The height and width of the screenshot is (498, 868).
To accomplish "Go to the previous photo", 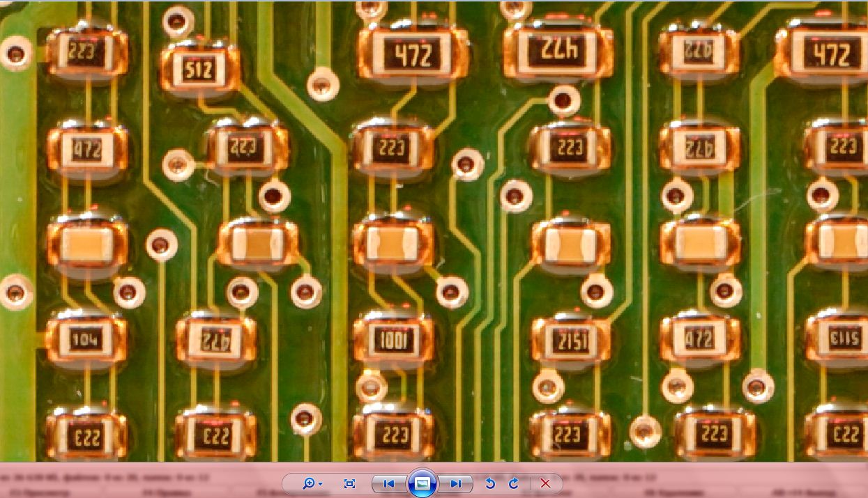I will click(388, 483).
